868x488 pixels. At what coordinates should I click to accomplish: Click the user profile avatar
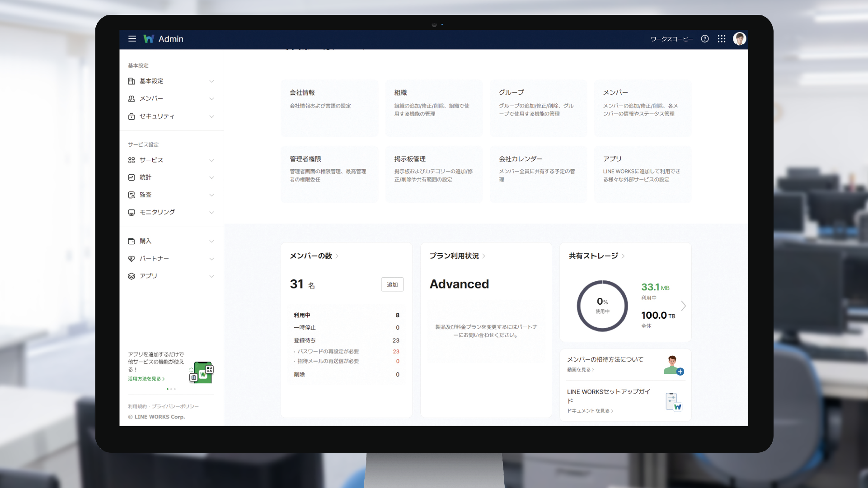click(x=739, y=39)
